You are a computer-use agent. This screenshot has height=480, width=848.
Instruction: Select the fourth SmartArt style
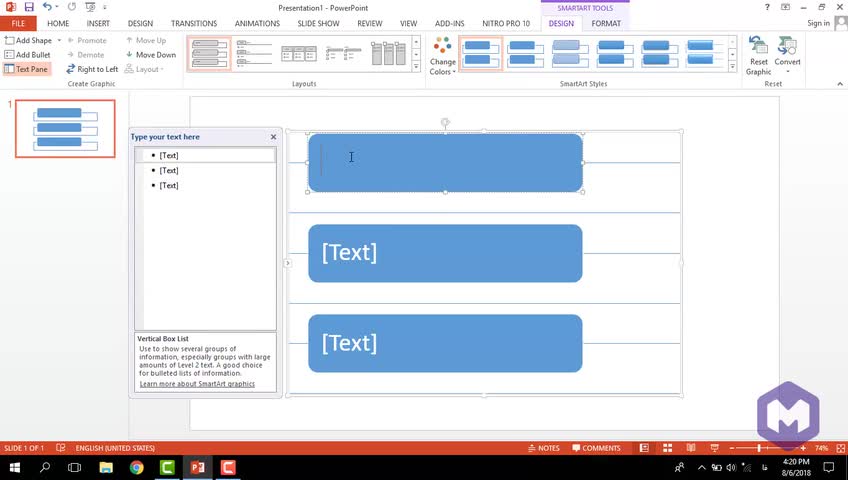(615, 54)
